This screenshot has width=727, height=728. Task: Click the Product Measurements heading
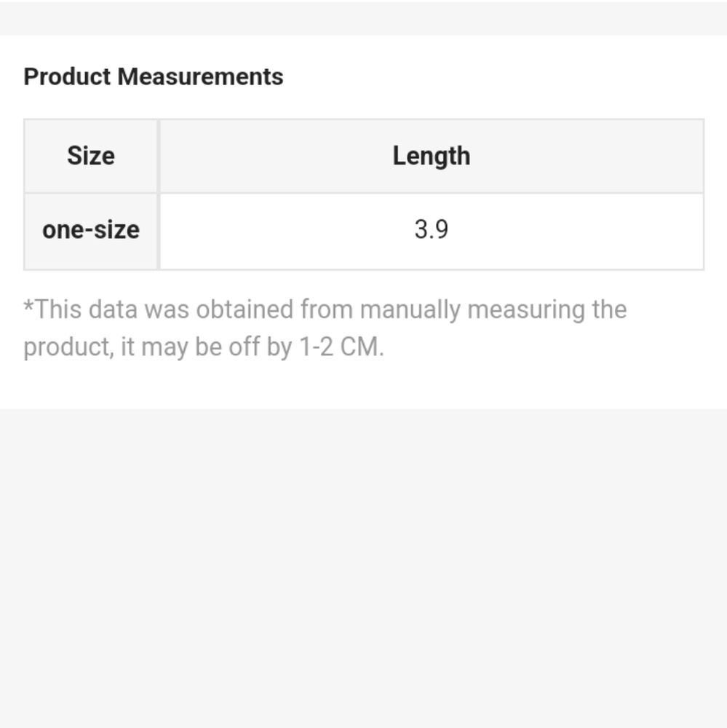[x=154, y=76]
